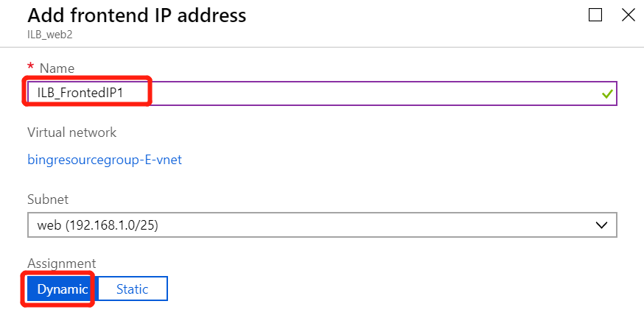Click the Virtual network label
The image size is (644, 329).
click(71, 132)
